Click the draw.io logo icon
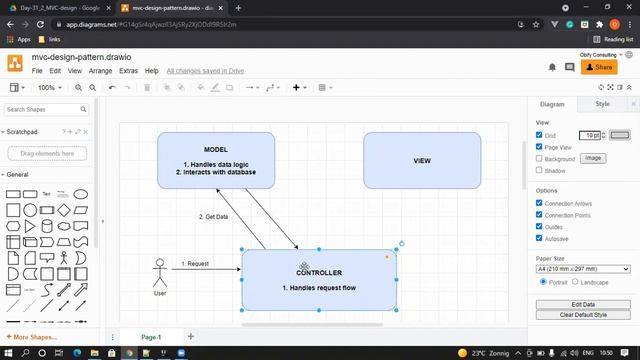This screenshot has width=640, height=360. pos(15,64)
